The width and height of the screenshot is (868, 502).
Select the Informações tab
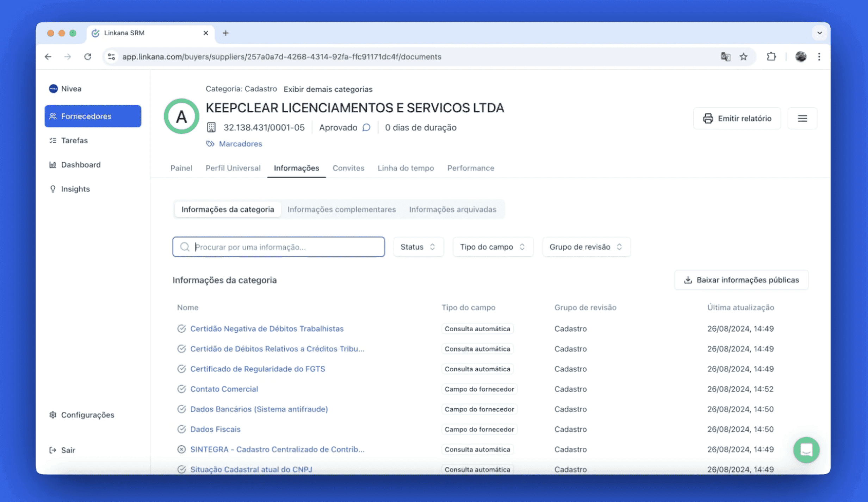click(297, 168)
